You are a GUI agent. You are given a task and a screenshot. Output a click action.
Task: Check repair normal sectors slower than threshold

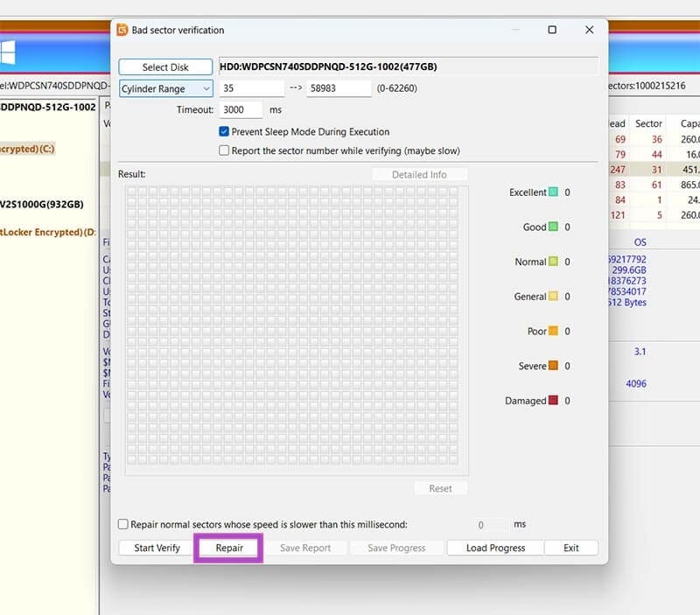coord(122,524)
